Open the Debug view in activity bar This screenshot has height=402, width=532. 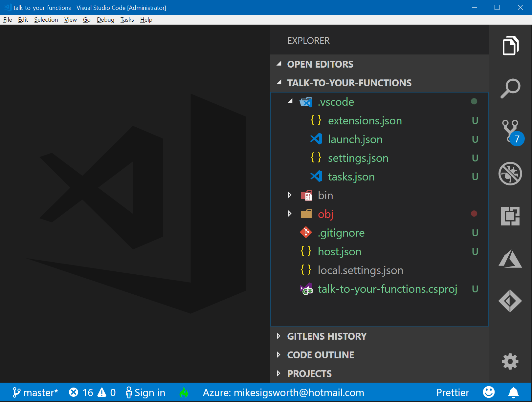pos(510,174)
